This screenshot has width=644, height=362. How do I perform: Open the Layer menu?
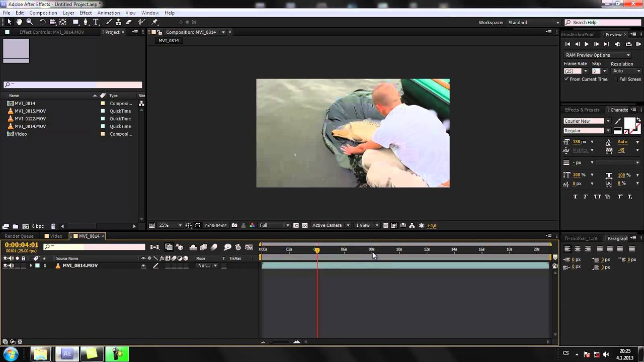[68, 13]
